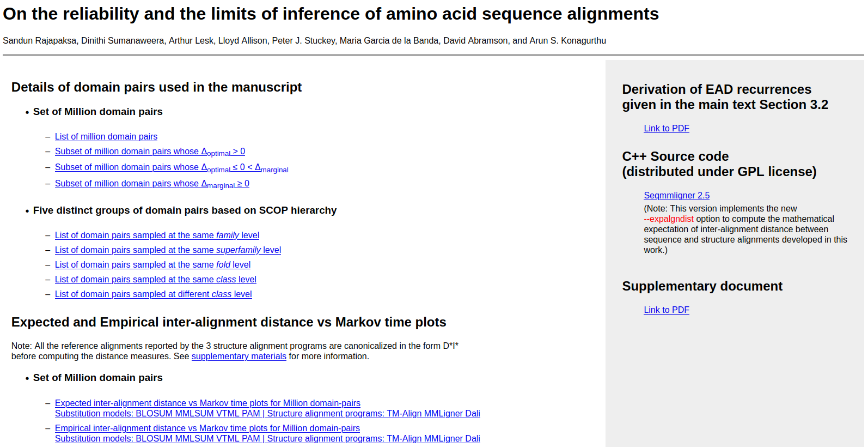The image size is (868, 447).
Task: Download the Seqmmligner 2.5 source code
Action: 676,195
